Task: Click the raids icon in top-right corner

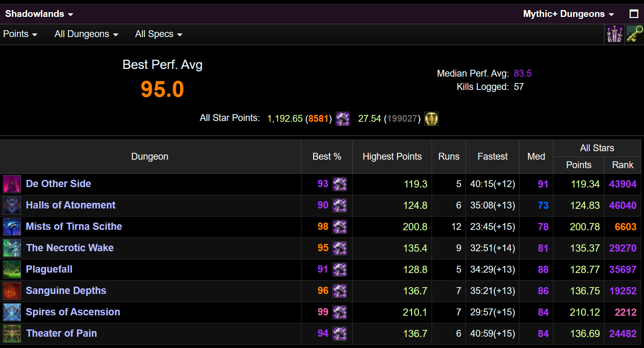Action: pos(614,34)
